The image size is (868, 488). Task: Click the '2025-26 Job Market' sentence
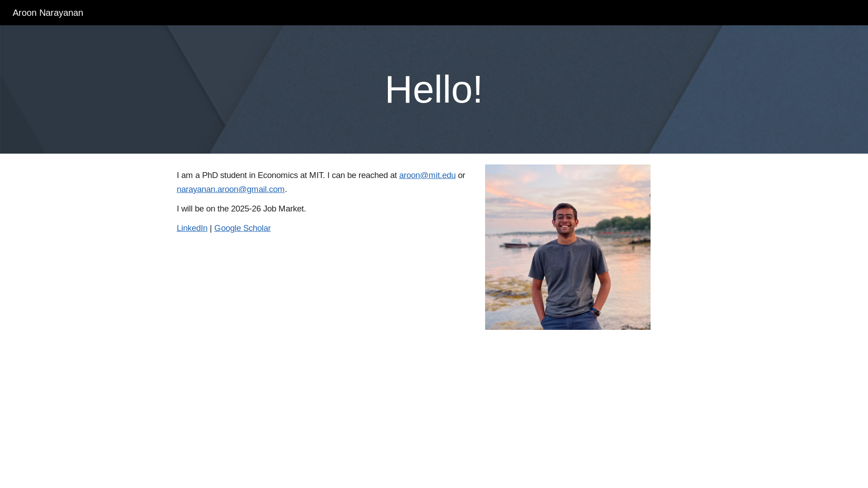click(241, 209)
